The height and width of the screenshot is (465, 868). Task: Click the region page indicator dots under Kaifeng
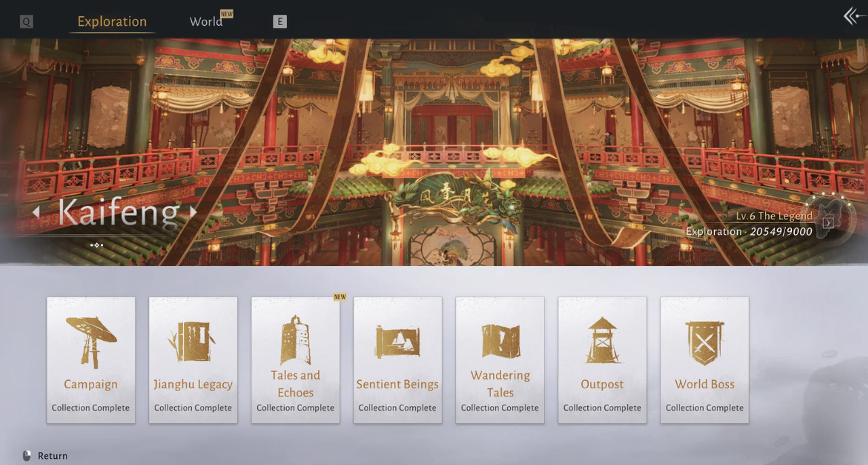(x=96, y=245)
